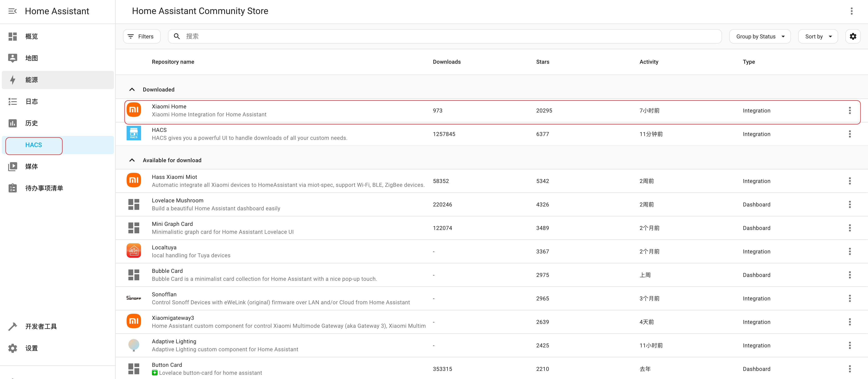Open the 开发者工具 hammer icon
The height and width of the screenshot is (379, 868).
[12, 327]
